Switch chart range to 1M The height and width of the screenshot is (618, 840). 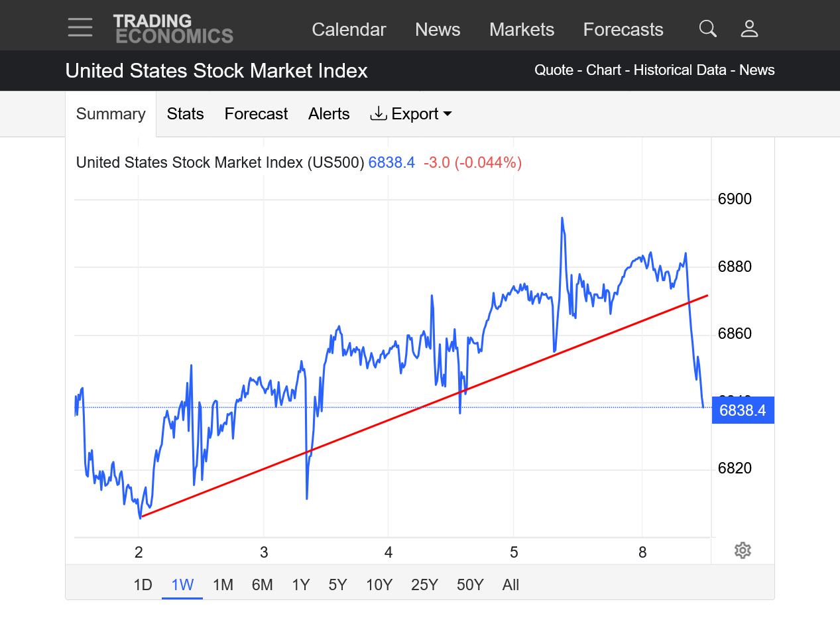click(223, 585)
